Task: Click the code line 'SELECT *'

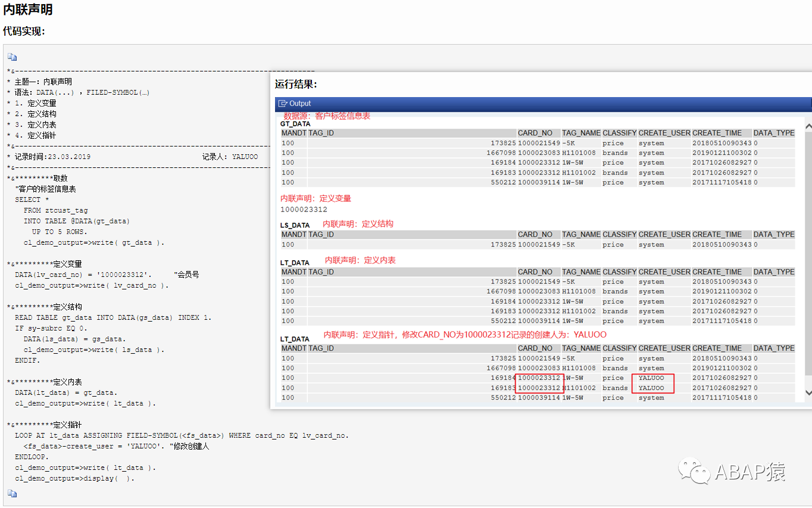Action: [x=32, y=200]
